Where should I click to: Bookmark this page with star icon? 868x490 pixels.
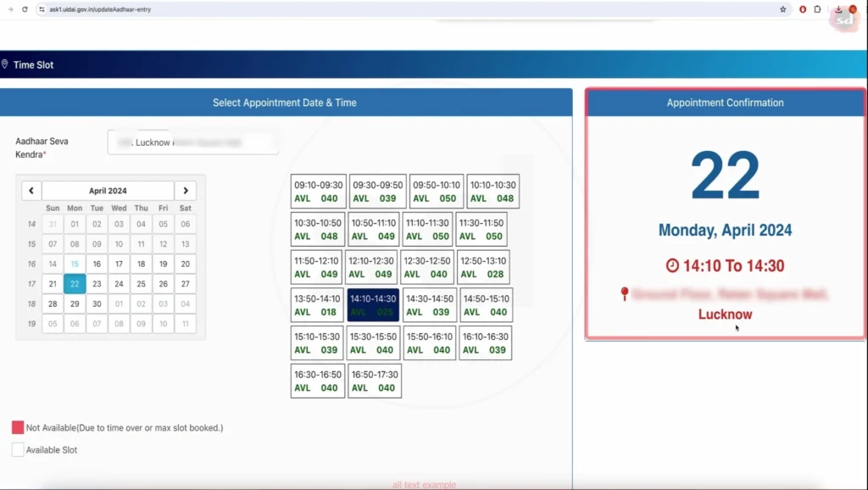[x=782, y=9]
